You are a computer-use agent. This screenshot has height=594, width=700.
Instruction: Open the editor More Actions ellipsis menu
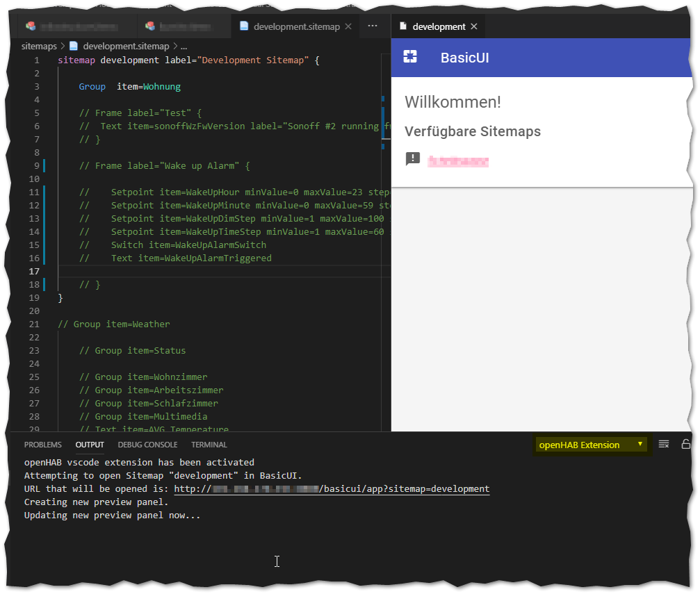click(x=373, y=26)
